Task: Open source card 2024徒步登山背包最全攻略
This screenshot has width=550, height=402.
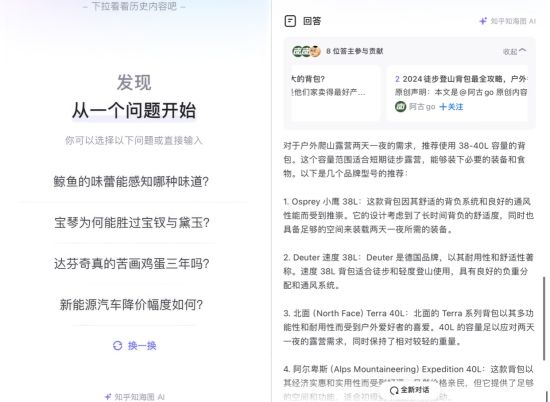Action: [458, 93]
